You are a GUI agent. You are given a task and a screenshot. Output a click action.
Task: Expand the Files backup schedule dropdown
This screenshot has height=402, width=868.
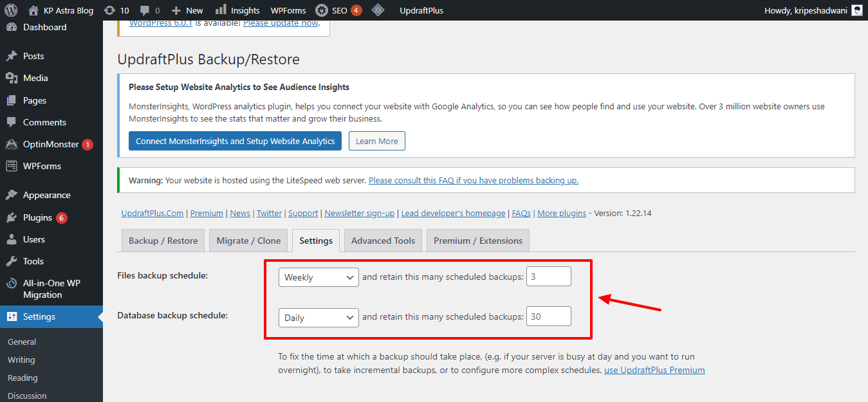pyautogui.click(x=319, y=277)
